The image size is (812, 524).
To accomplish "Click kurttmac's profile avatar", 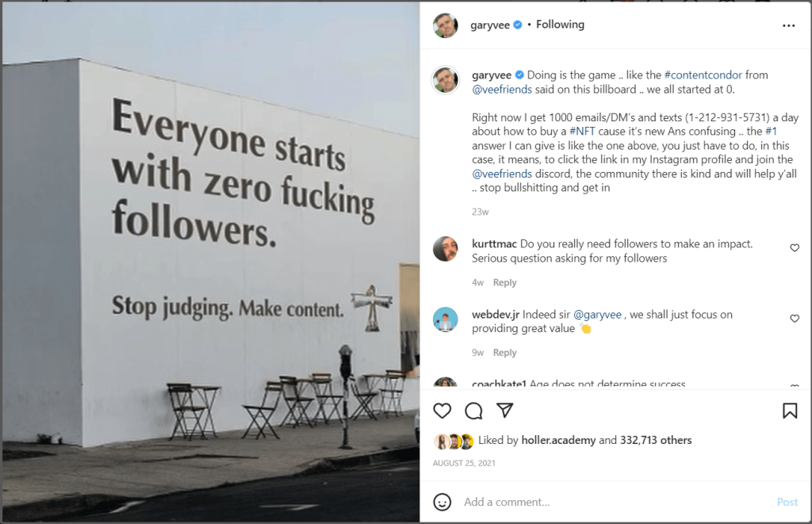I will (446, 249).
